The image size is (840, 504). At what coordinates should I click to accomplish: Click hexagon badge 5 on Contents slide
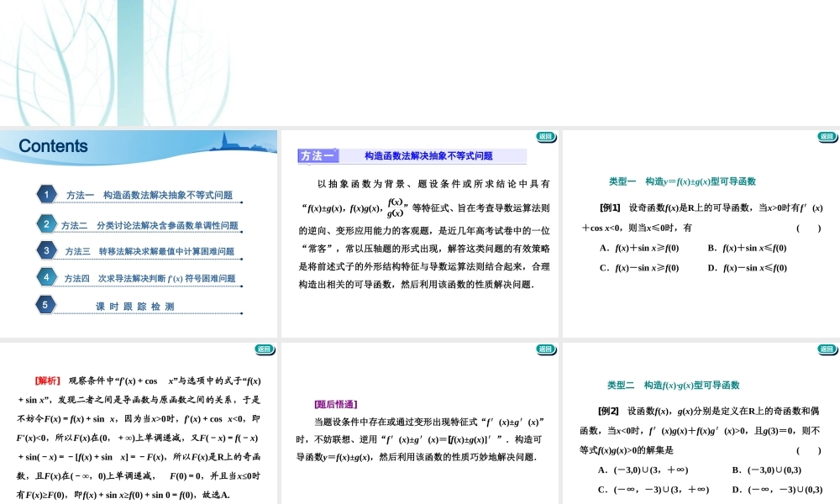[46, 304]
